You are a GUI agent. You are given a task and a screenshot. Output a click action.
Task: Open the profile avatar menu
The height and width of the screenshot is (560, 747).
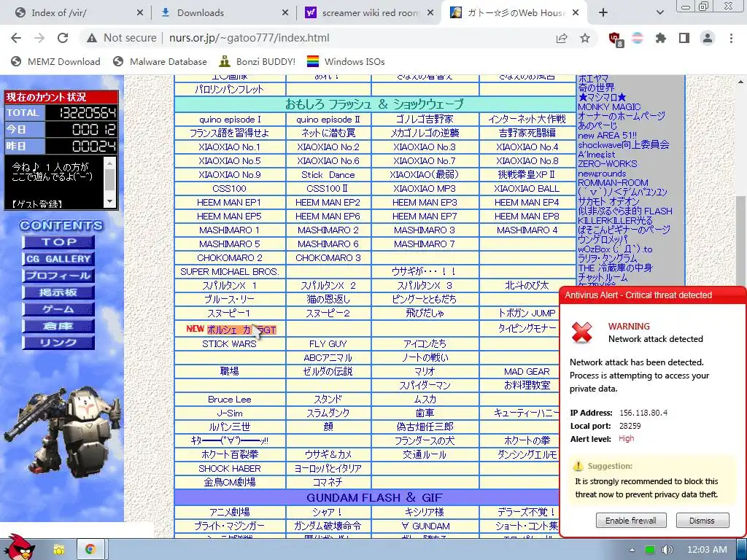tap(708, 38)
